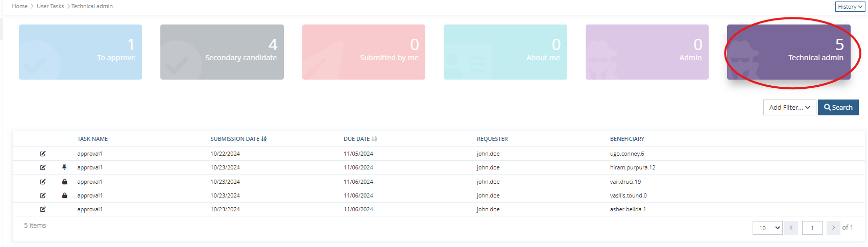The height and width of the screenshot is (247, 868).
Task: Click edit icon for ugo.conney.6 task
Action: click(x=43, y=154)
